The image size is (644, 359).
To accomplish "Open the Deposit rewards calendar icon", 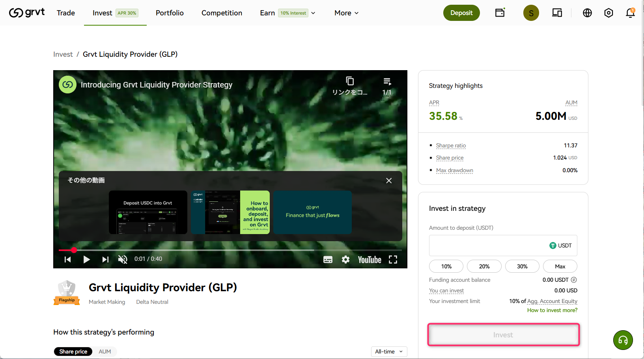I will [500, 13].
